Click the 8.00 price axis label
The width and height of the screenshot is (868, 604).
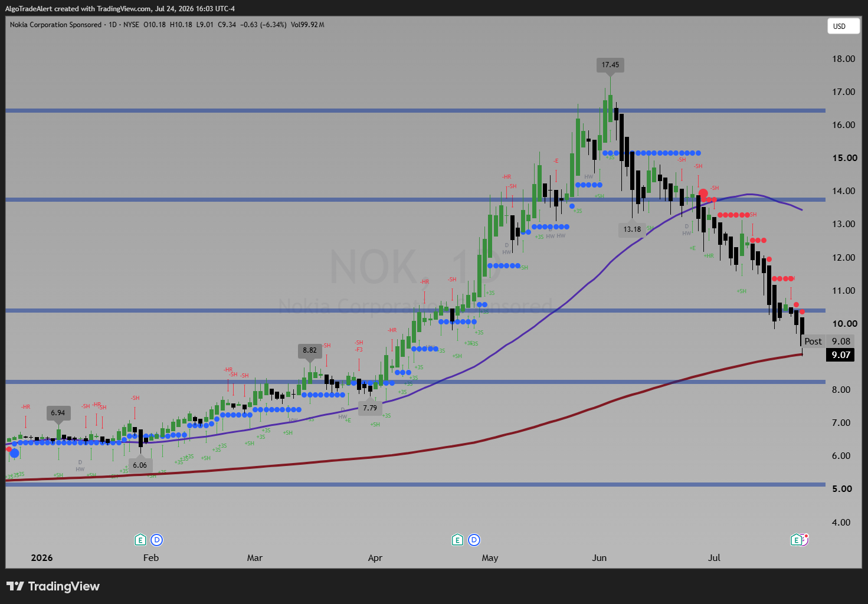(841, 389)
